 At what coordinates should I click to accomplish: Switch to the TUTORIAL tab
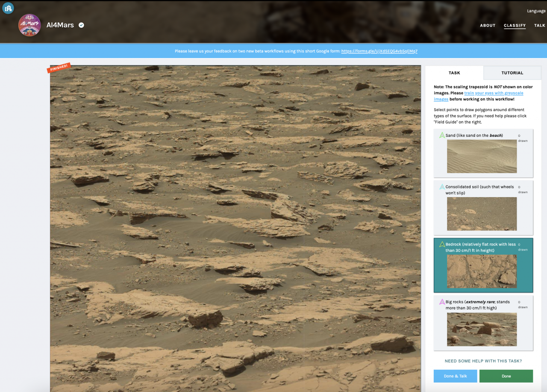pos(512,73)
